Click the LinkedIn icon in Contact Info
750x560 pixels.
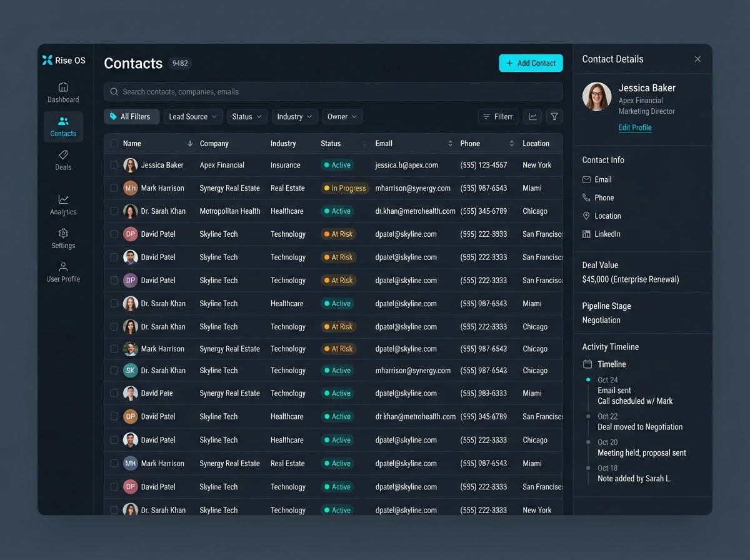point(586,234)
